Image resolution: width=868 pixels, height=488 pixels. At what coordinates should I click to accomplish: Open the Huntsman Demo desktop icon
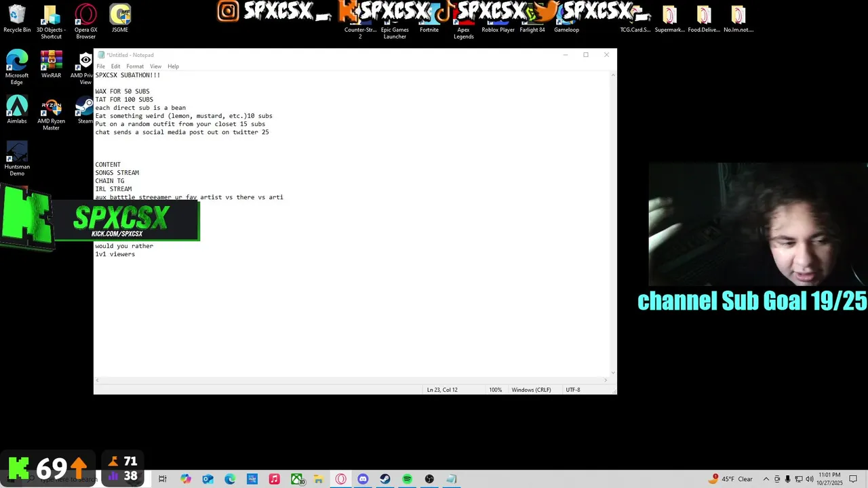(17, 159)
